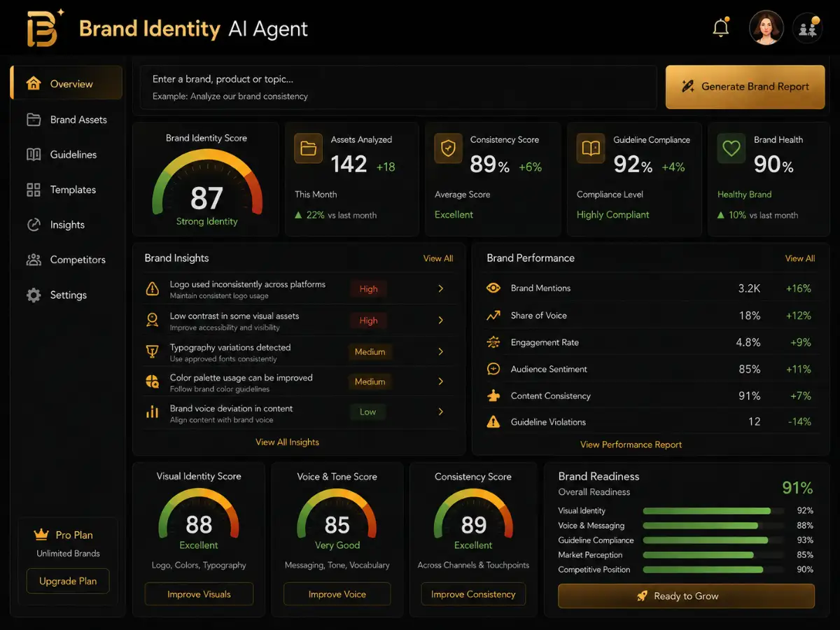Image resolution: width=840 pixels, height=630 pixels.
Task: Click the Content Consistency puzzle icon
Action: [x=493, y=395]
